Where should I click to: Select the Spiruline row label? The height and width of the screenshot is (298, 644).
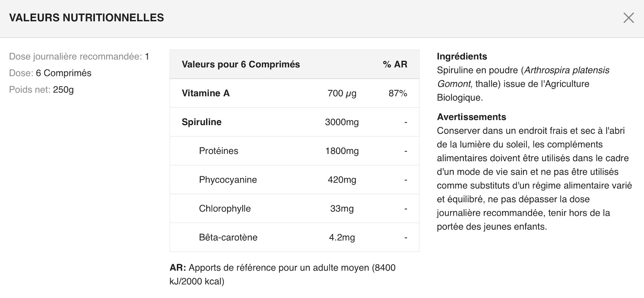(201, 122)
